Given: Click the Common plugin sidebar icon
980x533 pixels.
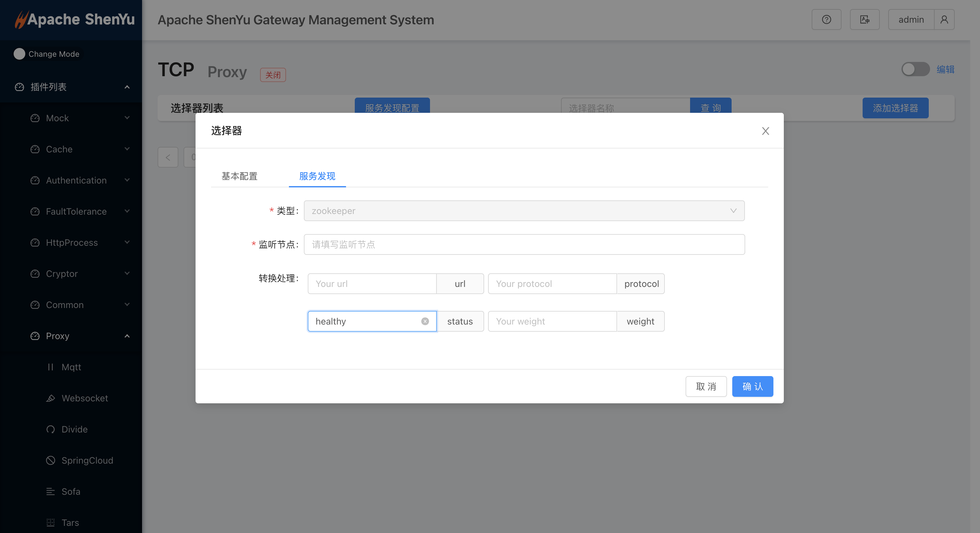Looking at the screenshot, I should [x=35, y=304].
